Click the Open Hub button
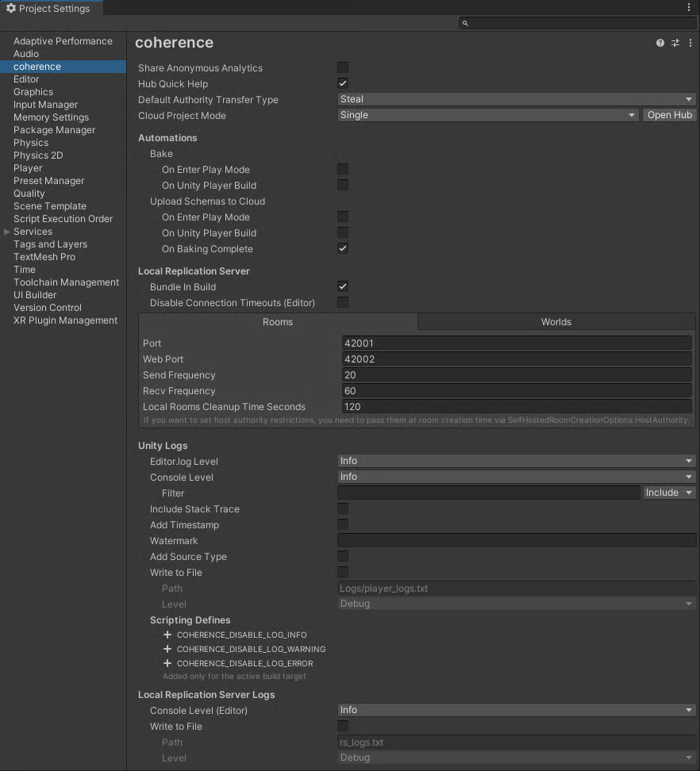Screen dimensions: 700x771 pos(669,115)
